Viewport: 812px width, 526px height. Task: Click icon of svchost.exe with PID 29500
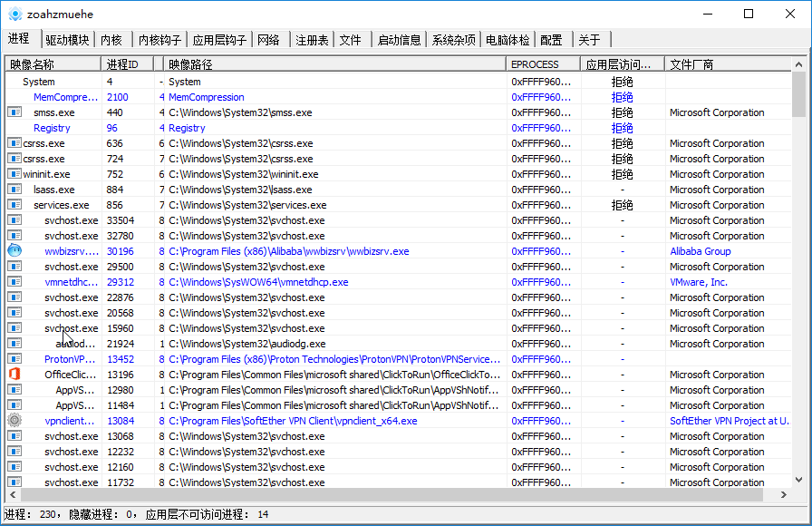point(14,267)
